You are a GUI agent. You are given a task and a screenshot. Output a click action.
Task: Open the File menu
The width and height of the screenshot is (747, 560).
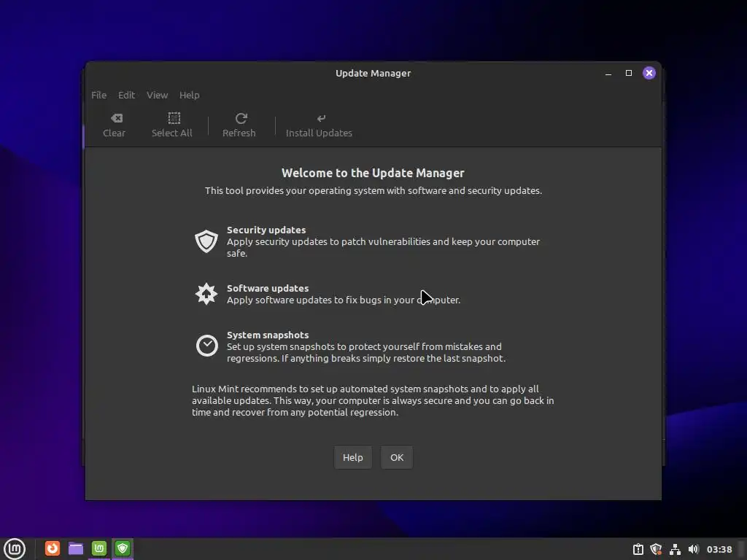98,96
